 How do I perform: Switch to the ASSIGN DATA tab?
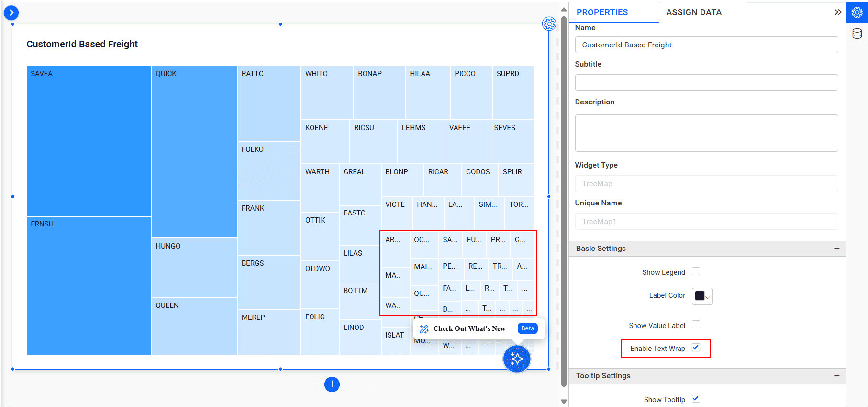[x=693, y=12]
